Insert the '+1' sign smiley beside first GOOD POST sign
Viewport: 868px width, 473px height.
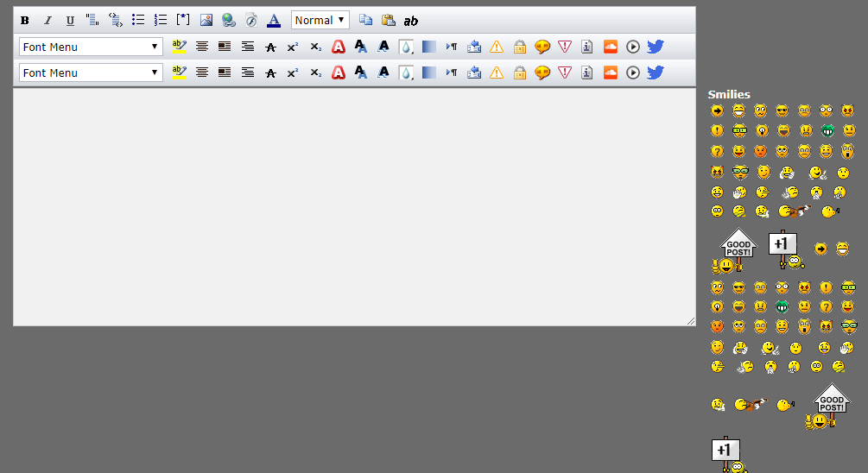786,250
